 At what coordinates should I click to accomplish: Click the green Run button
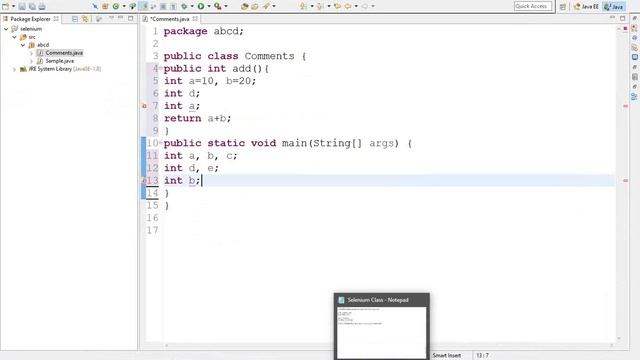201,6
